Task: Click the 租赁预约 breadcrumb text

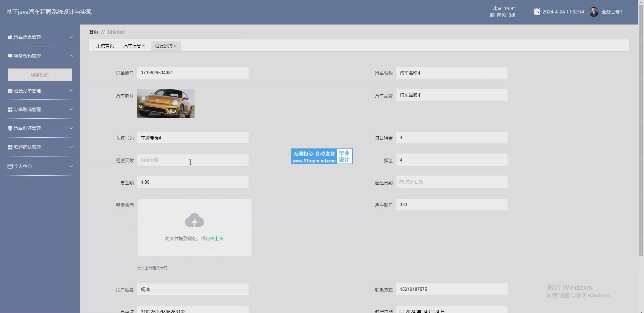Action: (116, 32)
